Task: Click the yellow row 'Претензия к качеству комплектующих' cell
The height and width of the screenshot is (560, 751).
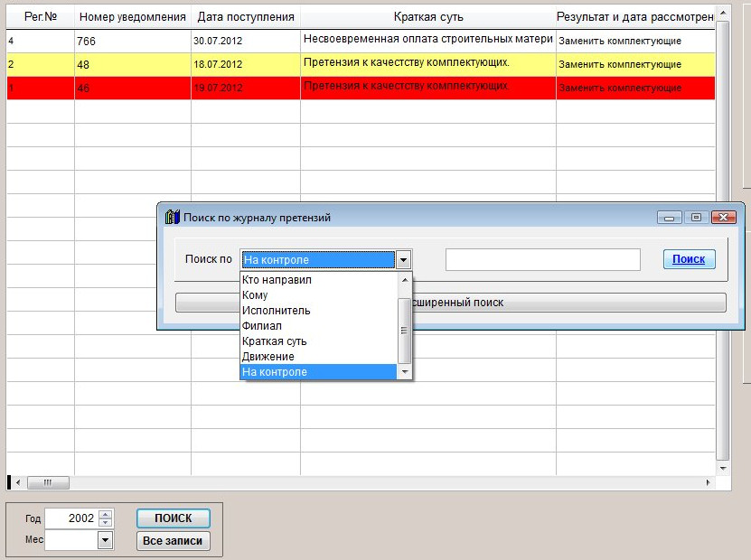Action: coord(428,65)
